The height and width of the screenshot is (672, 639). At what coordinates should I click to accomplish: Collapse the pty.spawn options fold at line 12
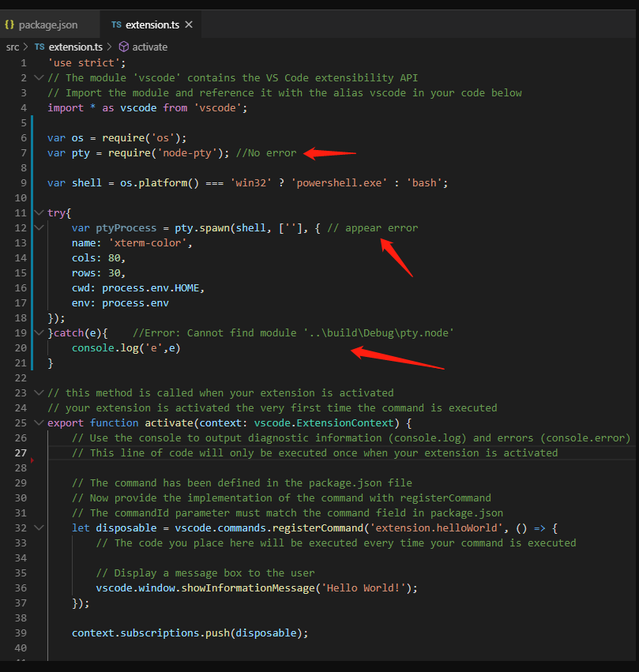click(39, 227)
